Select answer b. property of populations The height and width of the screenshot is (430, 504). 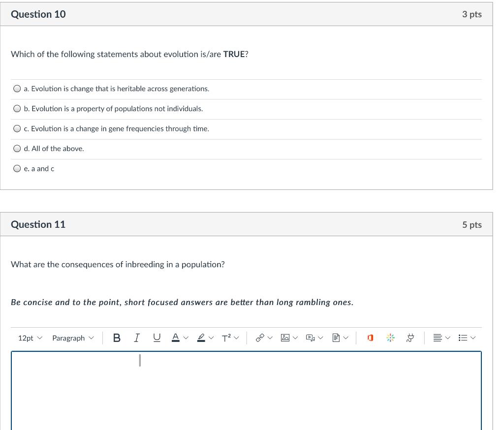tap(17, 109)
